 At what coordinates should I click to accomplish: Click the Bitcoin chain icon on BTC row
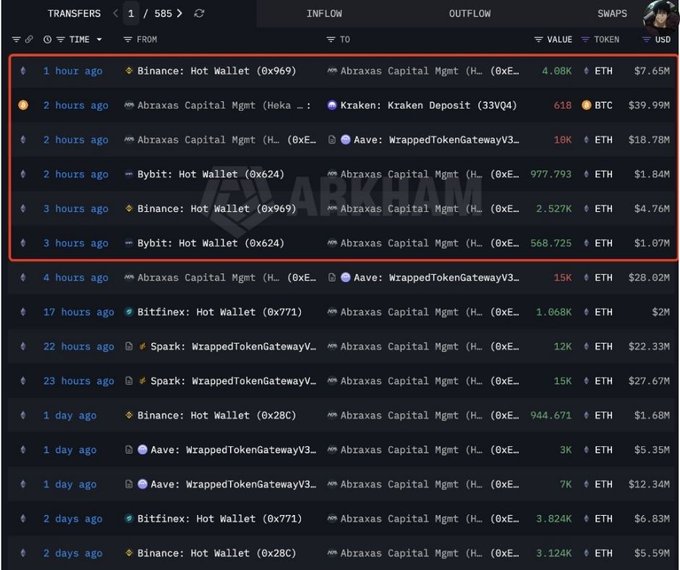pyautogui.click(x=23, y=105)
